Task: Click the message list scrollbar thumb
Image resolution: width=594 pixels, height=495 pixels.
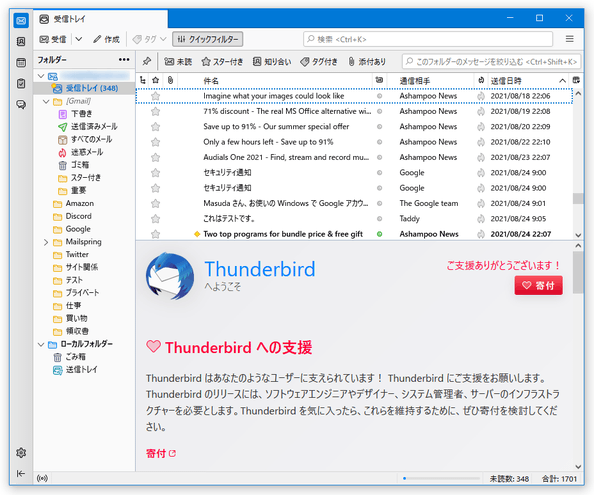Action: [578, 198]
